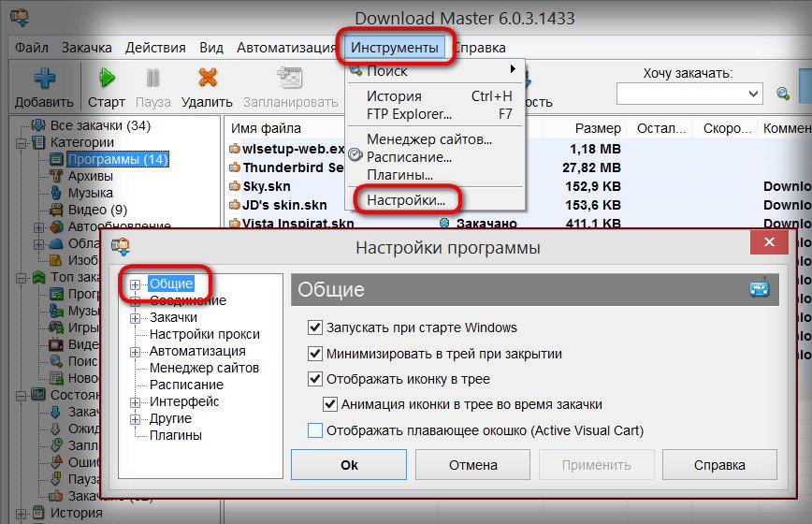Select Плагины in settings tree
Image resolution: width=812 pixels, height=524 pixels.
point(176,435)
